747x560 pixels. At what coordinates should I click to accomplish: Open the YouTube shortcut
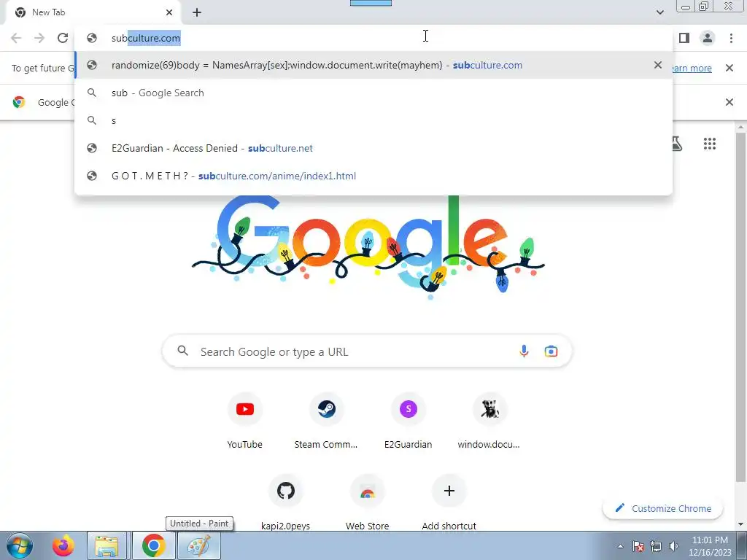(x=245, y=422)
